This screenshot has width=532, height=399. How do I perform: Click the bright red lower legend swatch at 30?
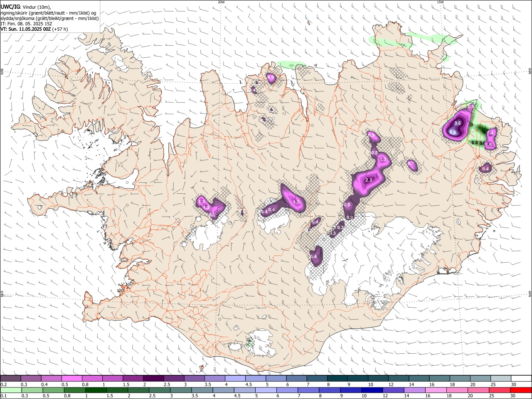[x=521, y=390]
